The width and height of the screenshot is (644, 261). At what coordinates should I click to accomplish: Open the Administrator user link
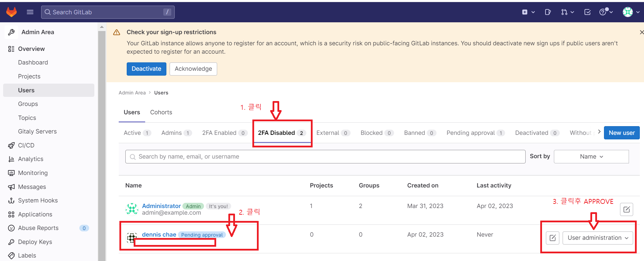(161, 206)
